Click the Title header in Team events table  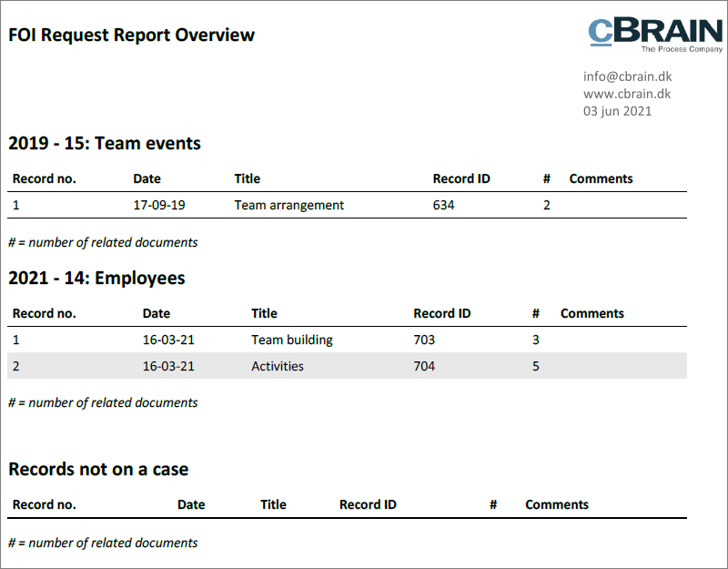tap(247, 178)
